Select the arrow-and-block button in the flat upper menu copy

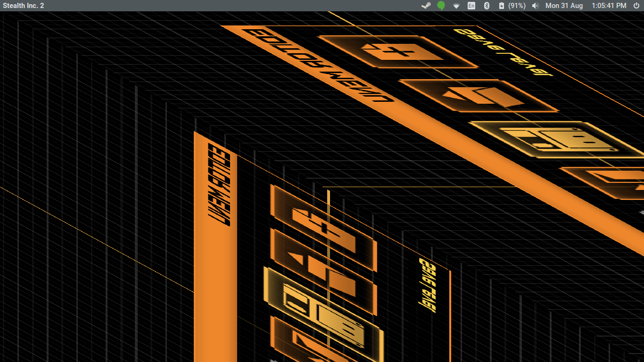pyautogui.click(x=479, y=96)
